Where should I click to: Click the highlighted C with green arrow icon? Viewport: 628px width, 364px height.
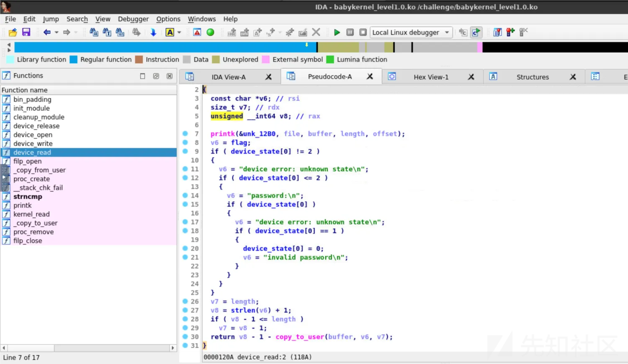476,32
